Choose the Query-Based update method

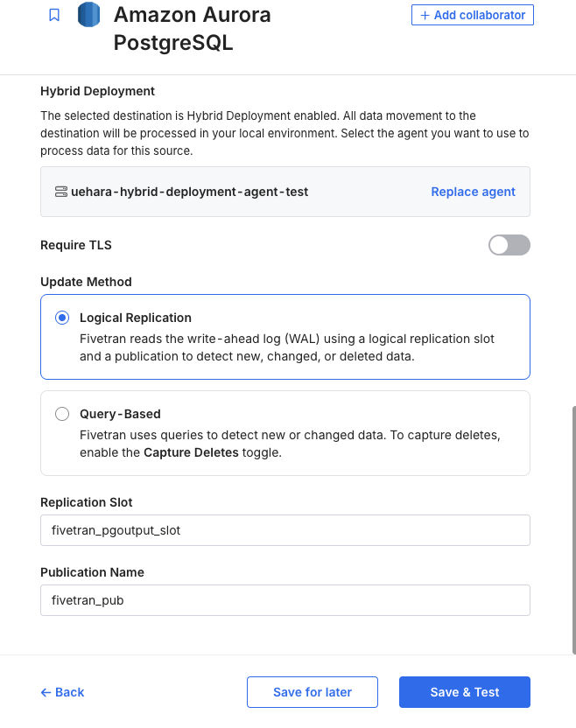[62, 414]
